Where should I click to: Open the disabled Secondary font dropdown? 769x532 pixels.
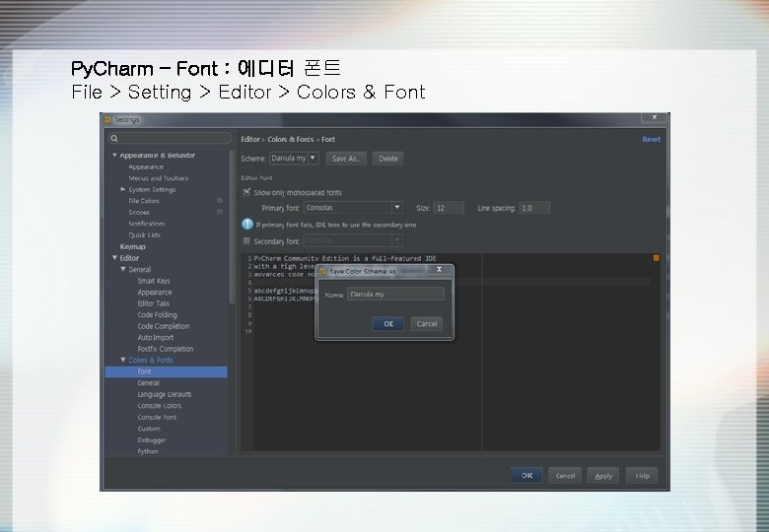pyautogui.click(x=353, y=240)
